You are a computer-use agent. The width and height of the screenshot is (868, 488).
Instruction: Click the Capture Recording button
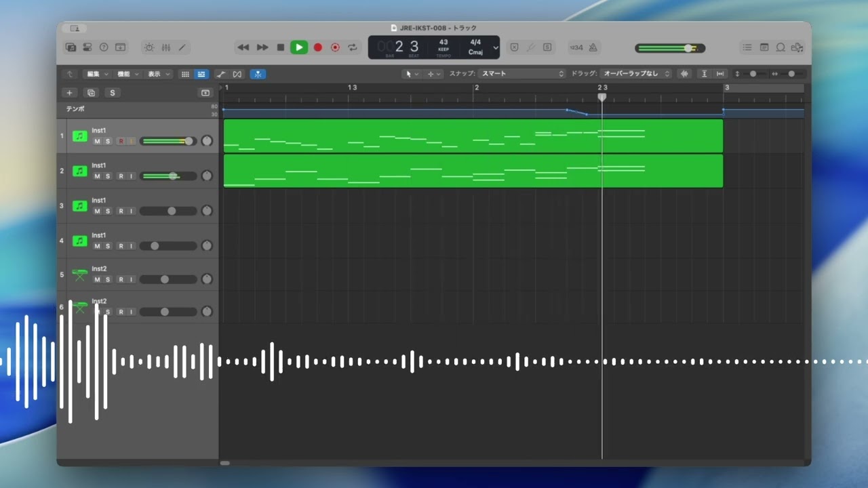(335, 47)
